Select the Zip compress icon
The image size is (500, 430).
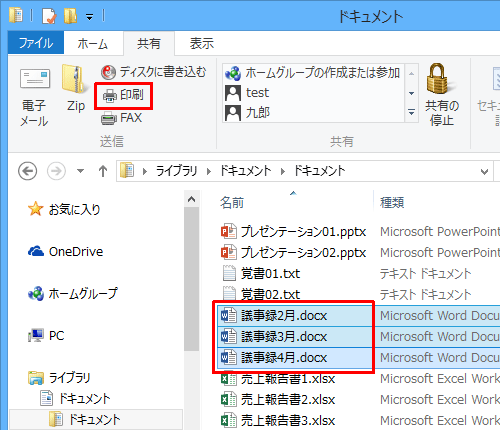coord(73,79)
